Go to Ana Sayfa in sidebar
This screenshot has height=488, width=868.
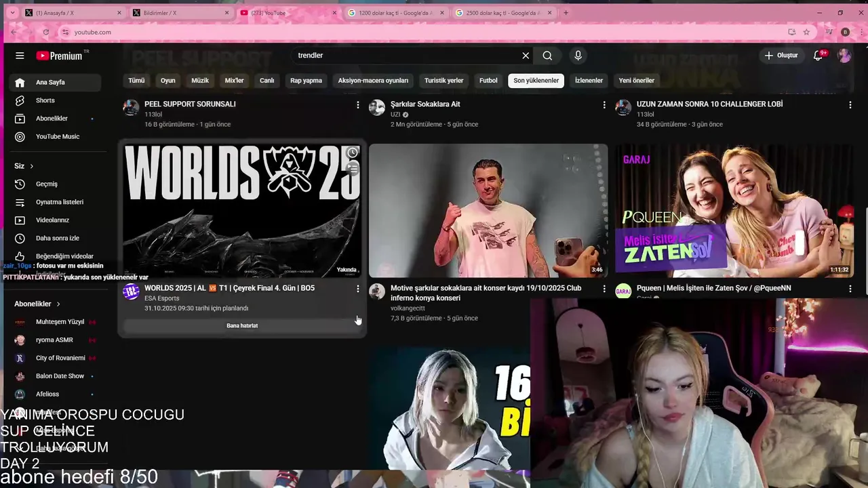click(55, 83)
